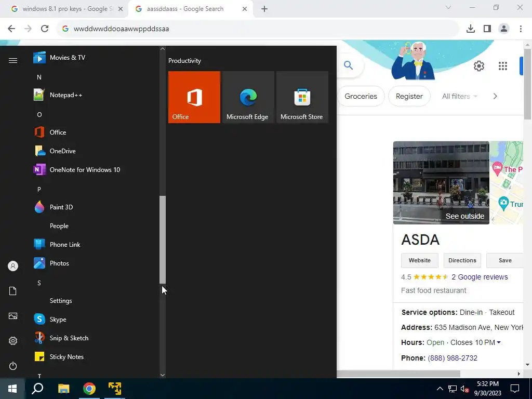Screen dimensions: 532x399
Task: Open the People app entry
Action: pos(95,225)
